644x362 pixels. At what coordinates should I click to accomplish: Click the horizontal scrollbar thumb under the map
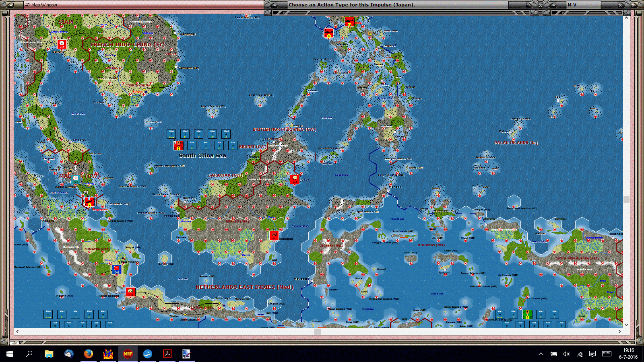coord(318,331)
